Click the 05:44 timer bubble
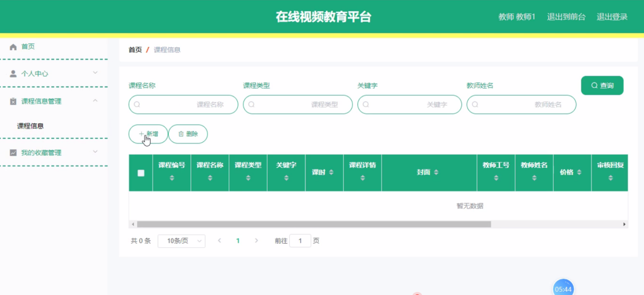 tap(563, 288)
